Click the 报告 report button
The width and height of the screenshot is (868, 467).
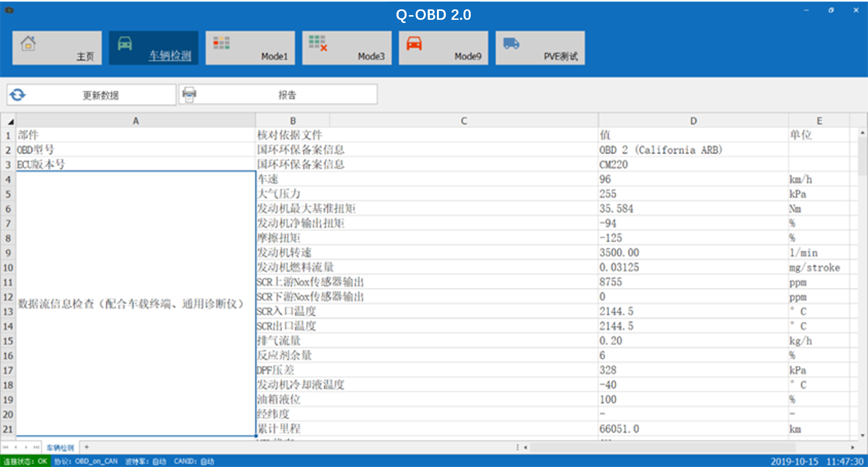click(278, 94)
